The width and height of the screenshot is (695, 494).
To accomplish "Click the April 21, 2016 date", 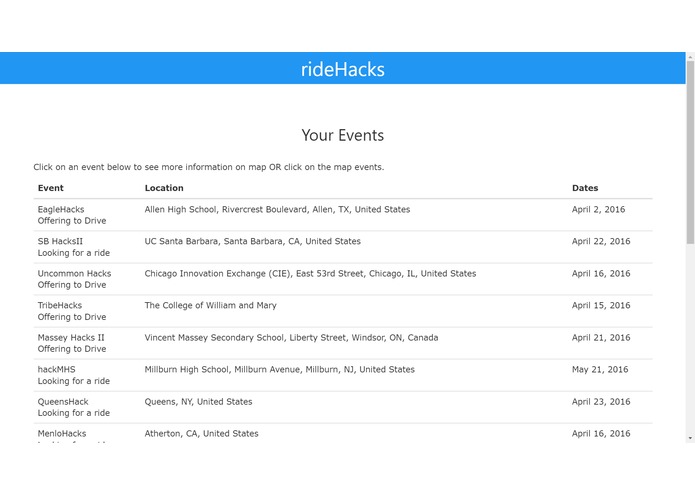I will pyautogui.click(x=601, y=338).
